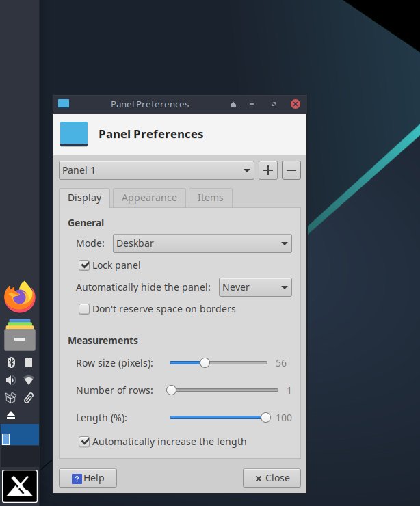Image resolution: width=420 pixels, height=506 pixels.
Task: Click the Help button
Action: click(88, 478)
